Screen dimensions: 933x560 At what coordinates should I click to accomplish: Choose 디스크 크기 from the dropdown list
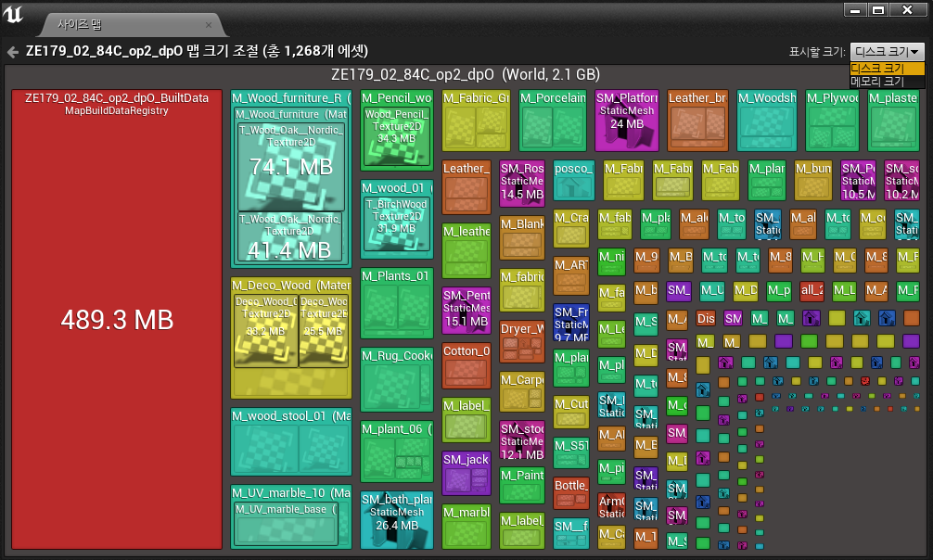click(x=887, y=69)
